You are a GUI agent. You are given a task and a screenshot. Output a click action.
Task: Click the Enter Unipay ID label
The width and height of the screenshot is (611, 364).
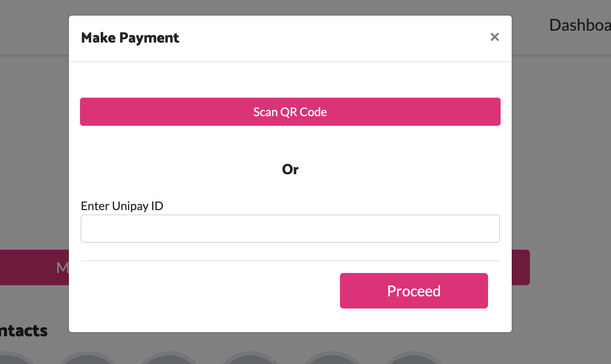pyautogui.click(x=122, y=206)
